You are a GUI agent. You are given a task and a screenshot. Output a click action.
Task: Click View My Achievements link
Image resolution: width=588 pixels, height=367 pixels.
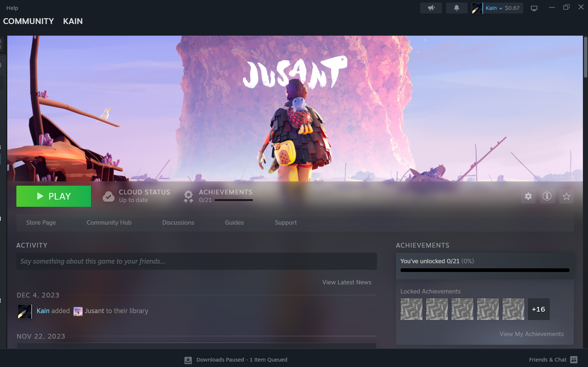(532, 334)
